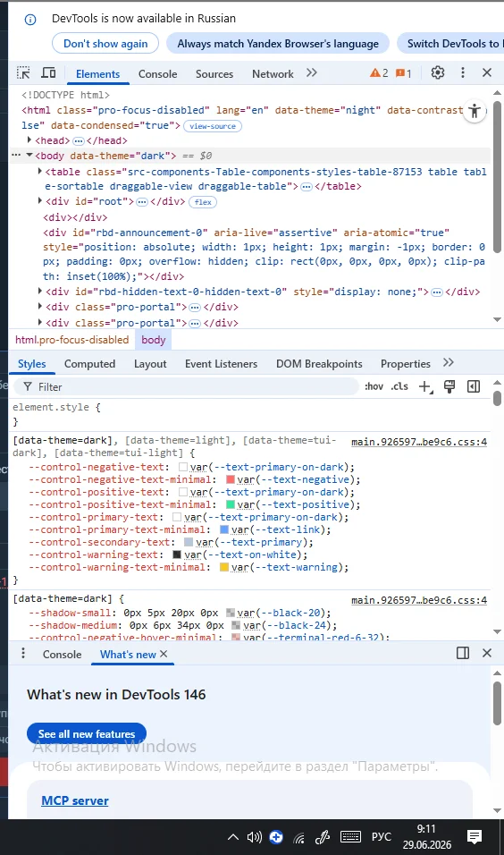Toggle the .cls element classes panel

399,386
